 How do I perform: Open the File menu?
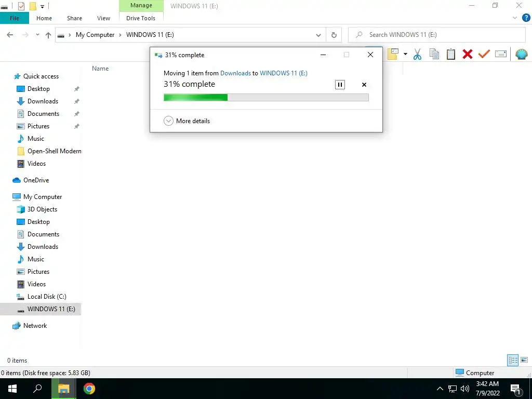coord(15,18)
